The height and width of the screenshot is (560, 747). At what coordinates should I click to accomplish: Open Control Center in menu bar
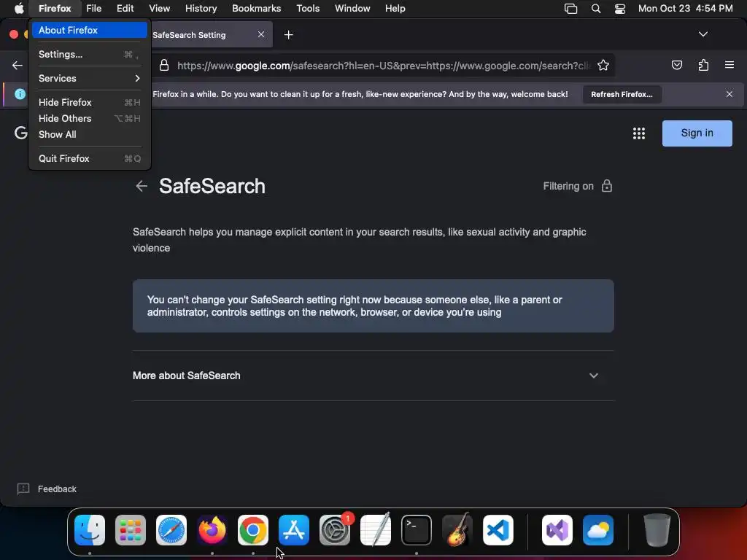[x=620, y=8]
